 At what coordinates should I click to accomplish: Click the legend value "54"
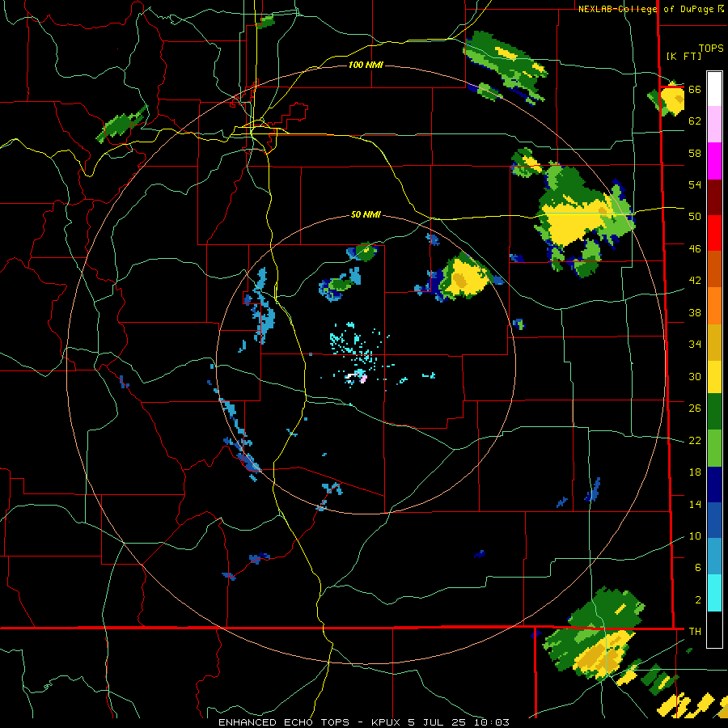(695, 184)
